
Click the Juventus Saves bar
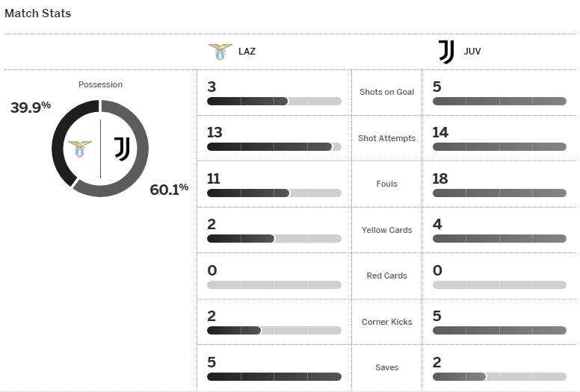tap(499, 376)
